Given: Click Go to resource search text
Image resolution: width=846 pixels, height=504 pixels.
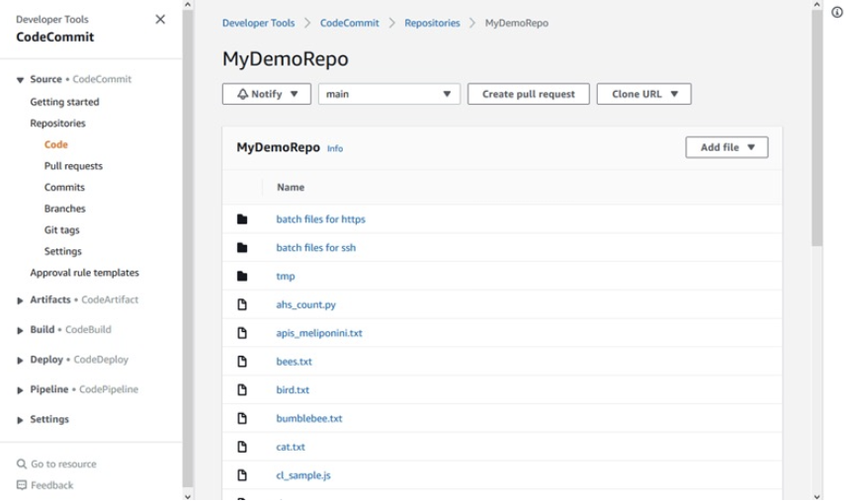Looking at the screenshot, I should coord(63,464).
